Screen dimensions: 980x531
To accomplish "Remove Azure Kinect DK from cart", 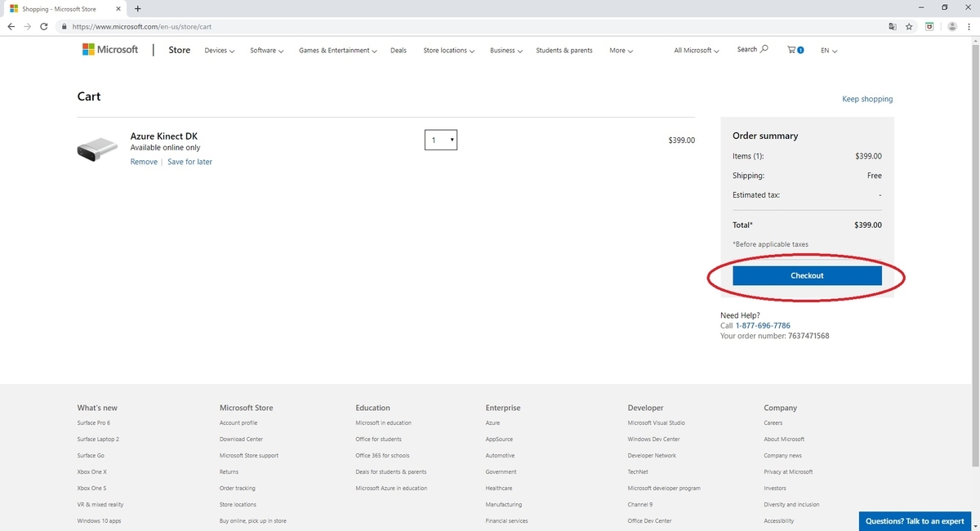I will point(144,162).
